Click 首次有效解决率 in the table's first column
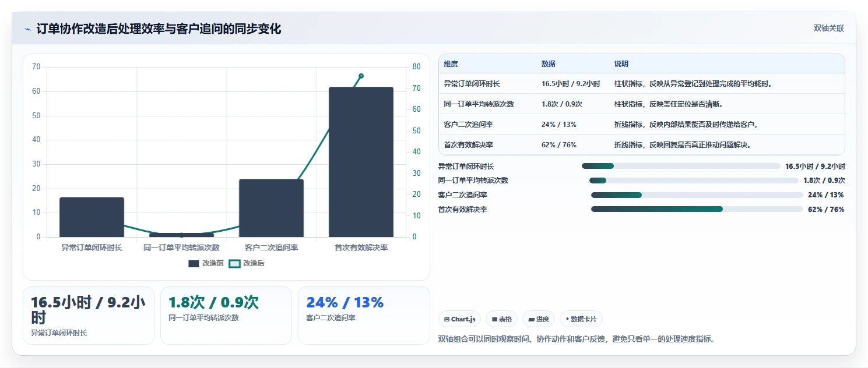This screenshot has height=368, width=868. [468, 145]
